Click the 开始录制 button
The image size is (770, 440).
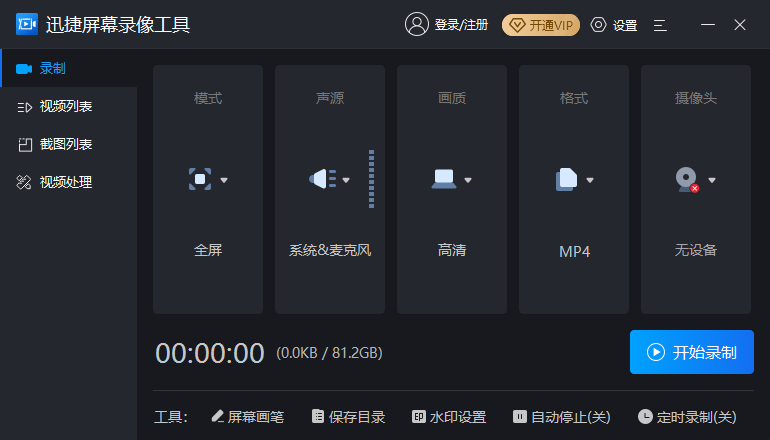point(692,352)
